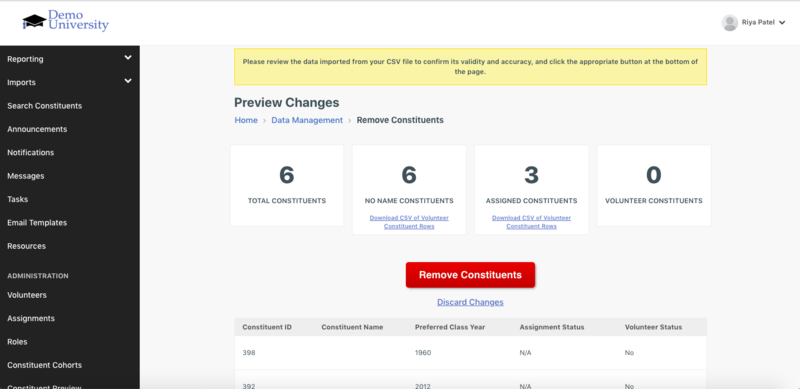Select Tasks in the sidebar
The width and height of the screenshot is (800, 389).
pos(17,200)
